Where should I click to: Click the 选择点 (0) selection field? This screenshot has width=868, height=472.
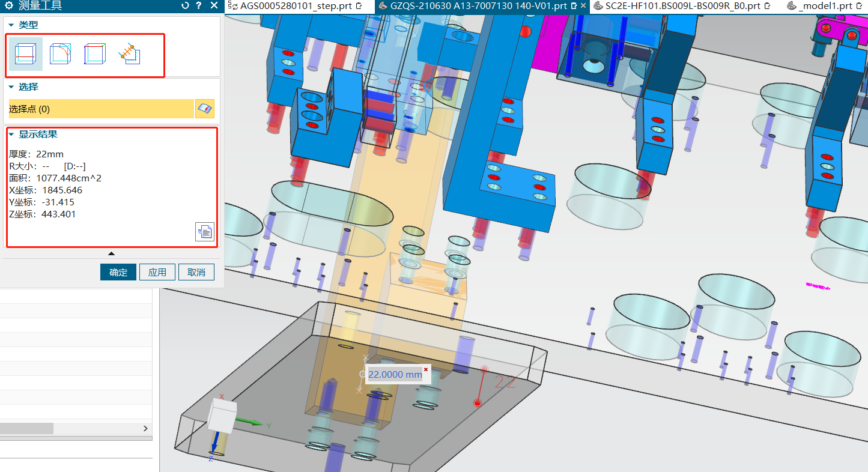pos(101,109)
